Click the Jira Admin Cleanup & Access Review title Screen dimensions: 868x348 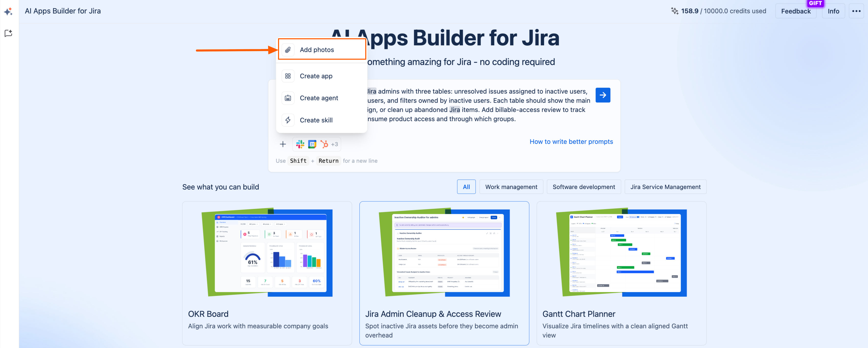coord(433,314)
